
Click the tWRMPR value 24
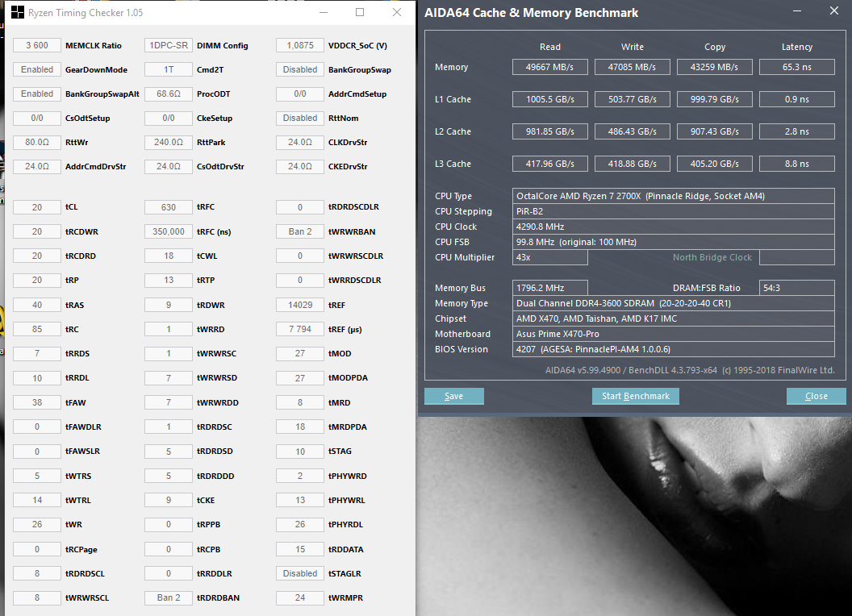tap(300, 597)
